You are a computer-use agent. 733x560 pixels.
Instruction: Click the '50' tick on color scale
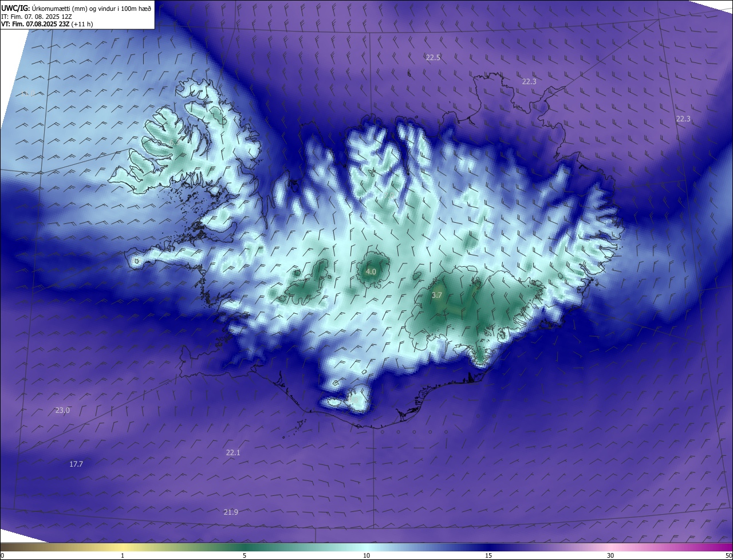point(728,555)
